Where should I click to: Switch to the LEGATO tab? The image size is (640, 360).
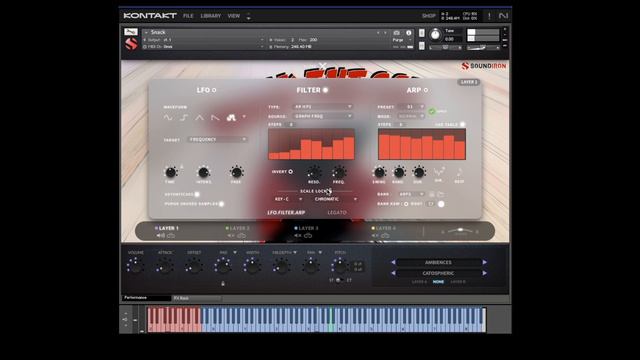[337, 213]
